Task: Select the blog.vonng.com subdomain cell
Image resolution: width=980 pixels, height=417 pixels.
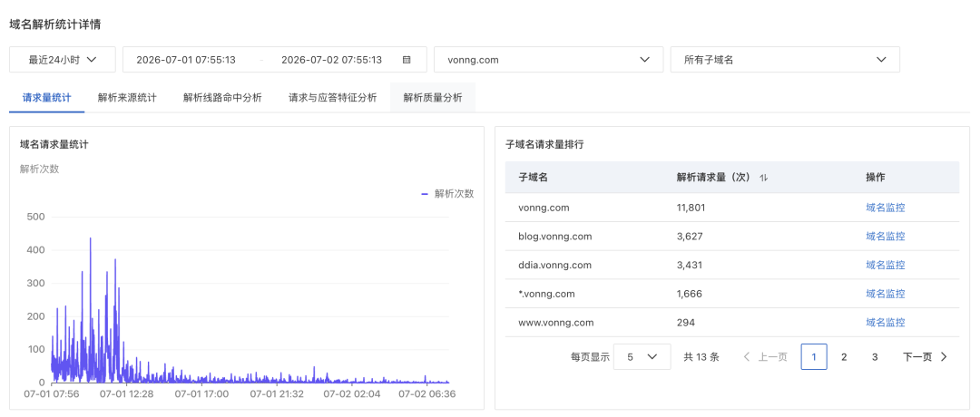Action: [x=555, y=237]
